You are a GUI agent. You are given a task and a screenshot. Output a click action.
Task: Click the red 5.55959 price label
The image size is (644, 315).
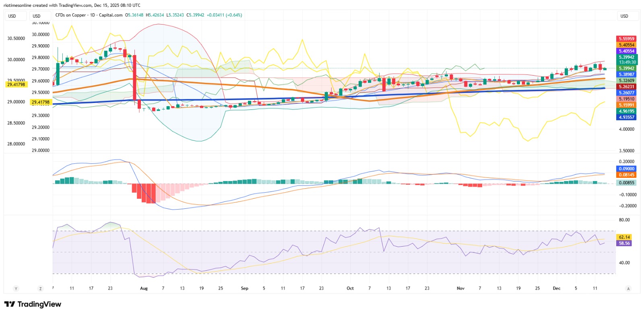[626, 39]
